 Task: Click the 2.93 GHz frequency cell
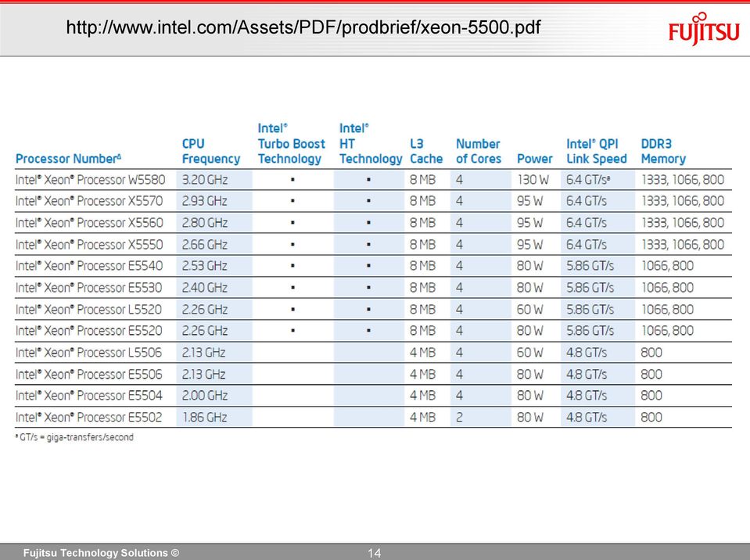[x=205, y=201]
